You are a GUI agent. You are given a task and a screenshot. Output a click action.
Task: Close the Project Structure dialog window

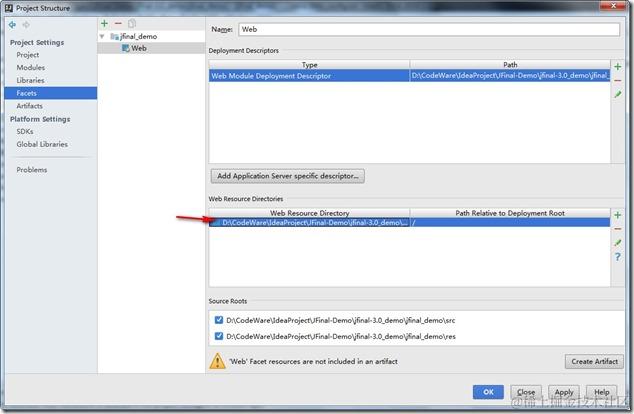(613, 5)
